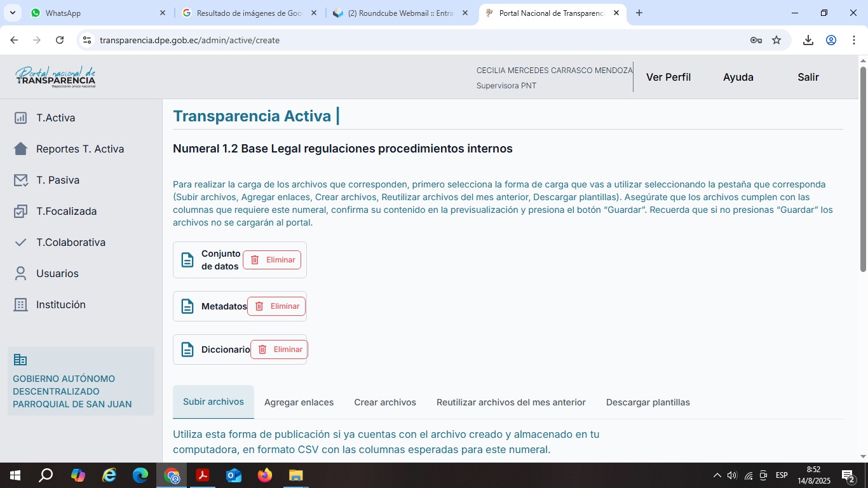Open the Institución building icon
Screen dimensions: 868x488
(21, 305)
